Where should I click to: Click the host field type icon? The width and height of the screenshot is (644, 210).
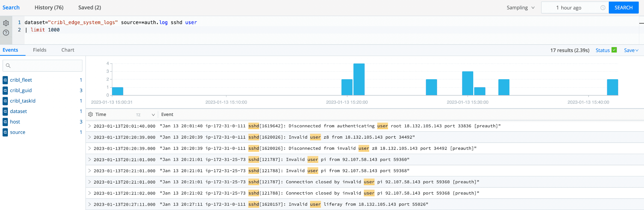pos(5,122)
